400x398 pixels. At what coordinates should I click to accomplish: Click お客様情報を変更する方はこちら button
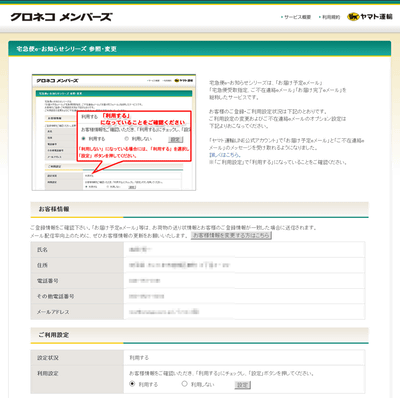[231, 236]
